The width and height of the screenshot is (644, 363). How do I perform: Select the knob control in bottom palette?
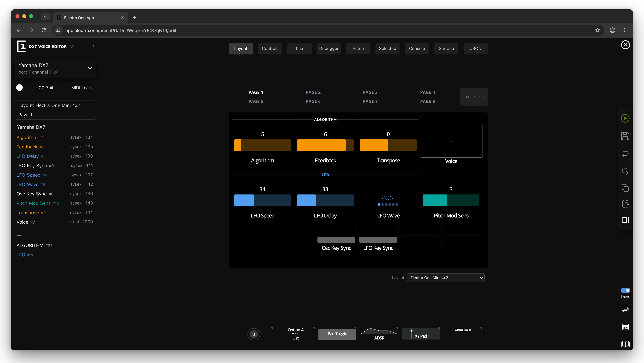tap(253, 334)
